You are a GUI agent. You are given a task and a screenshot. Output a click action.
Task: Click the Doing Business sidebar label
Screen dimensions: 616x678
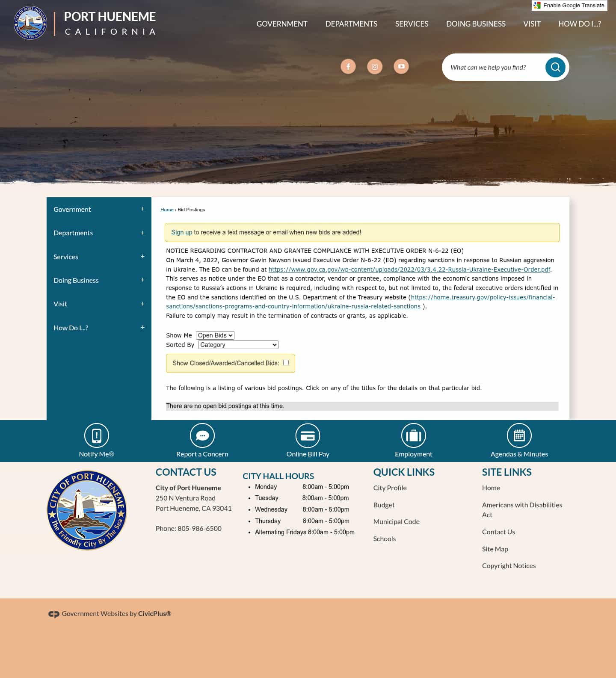(x=76, y=280)
